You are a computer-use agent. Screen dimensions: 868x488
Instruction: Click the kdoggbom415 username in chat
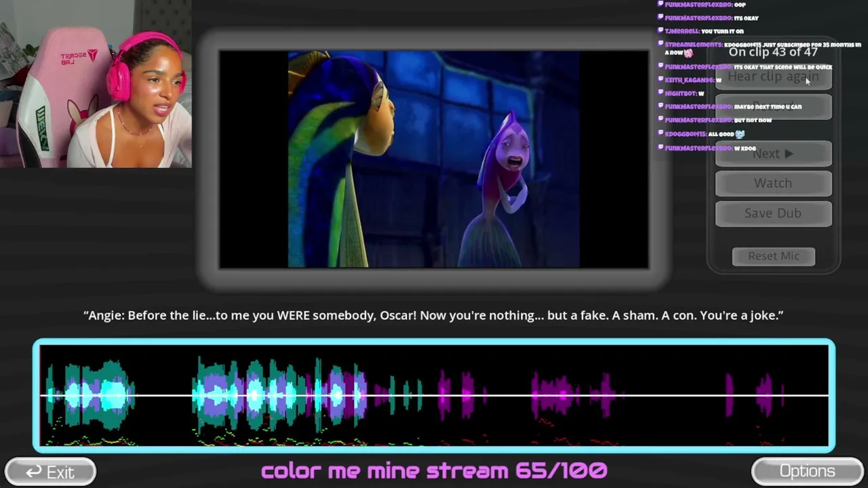point(686,134)
